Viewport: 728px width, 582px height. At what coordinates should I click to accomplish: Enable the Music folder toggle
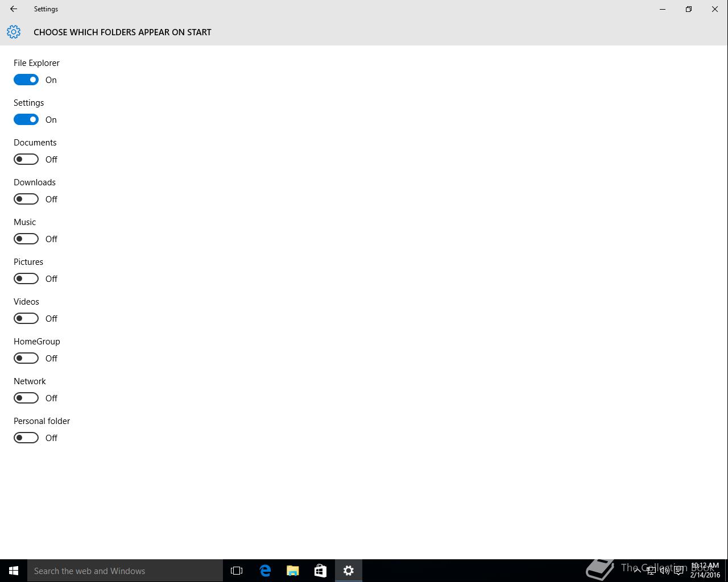[26, 239]
